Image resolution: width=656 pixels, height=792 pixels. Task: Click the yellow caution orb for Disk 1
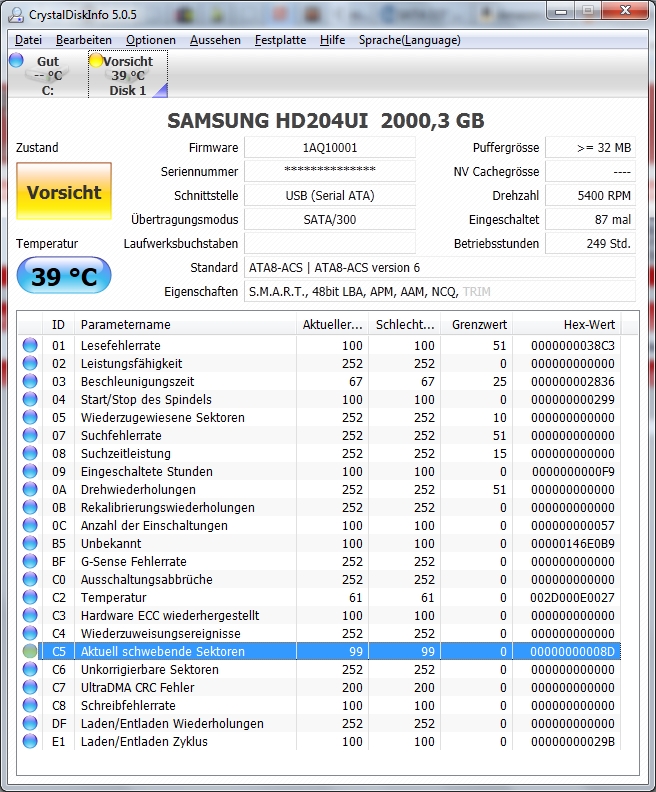tap(95, 61)
